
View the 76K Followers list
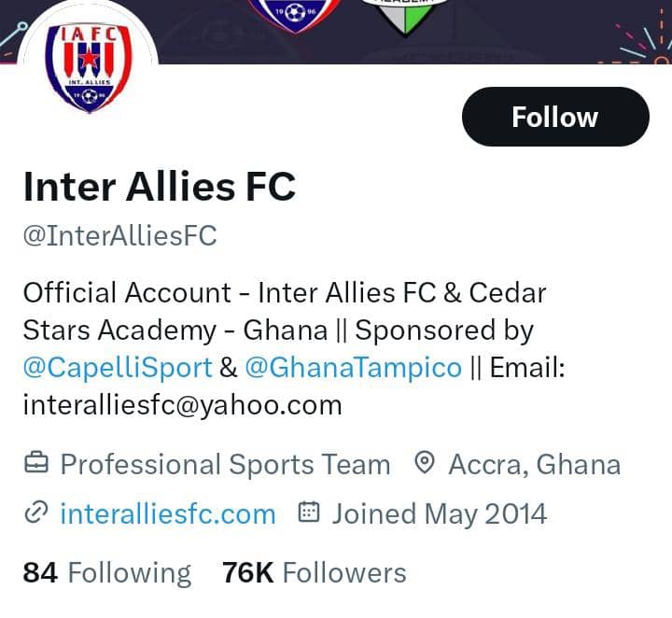pyautogui.click(x=314, y=572)
